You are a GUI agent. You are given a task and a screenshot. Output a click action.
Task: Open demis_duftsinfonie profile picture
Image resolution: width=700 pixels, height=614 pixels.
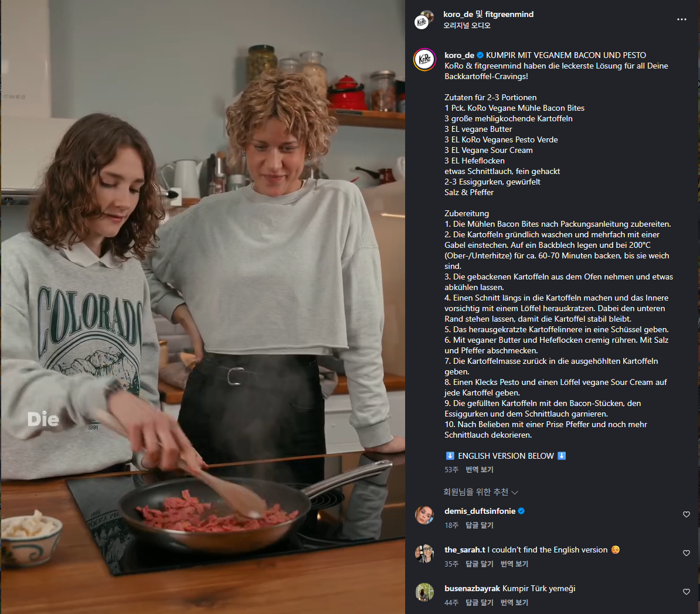click(x=424, y=516)
